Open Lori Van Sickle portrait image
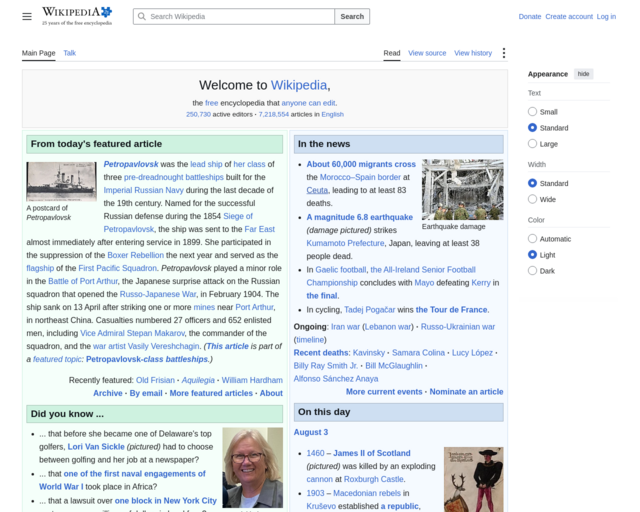Screen dimensions: 640x512 click(253, 467)
